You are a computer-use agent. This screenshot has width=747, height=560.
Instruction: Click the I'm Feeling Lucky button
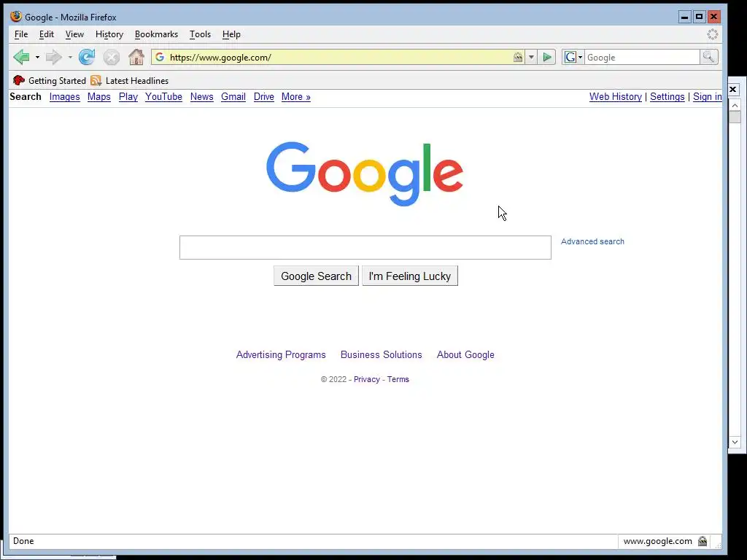click(410, 276)
